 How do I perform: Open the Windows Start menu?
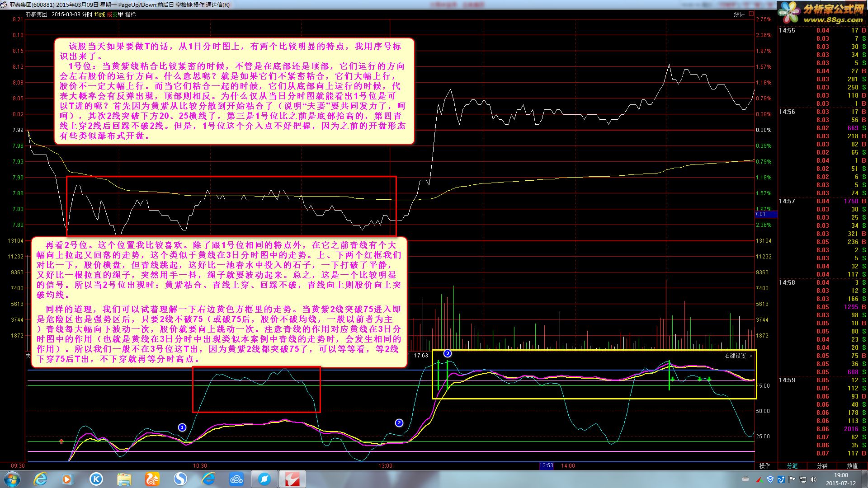[x=12, y=479]
